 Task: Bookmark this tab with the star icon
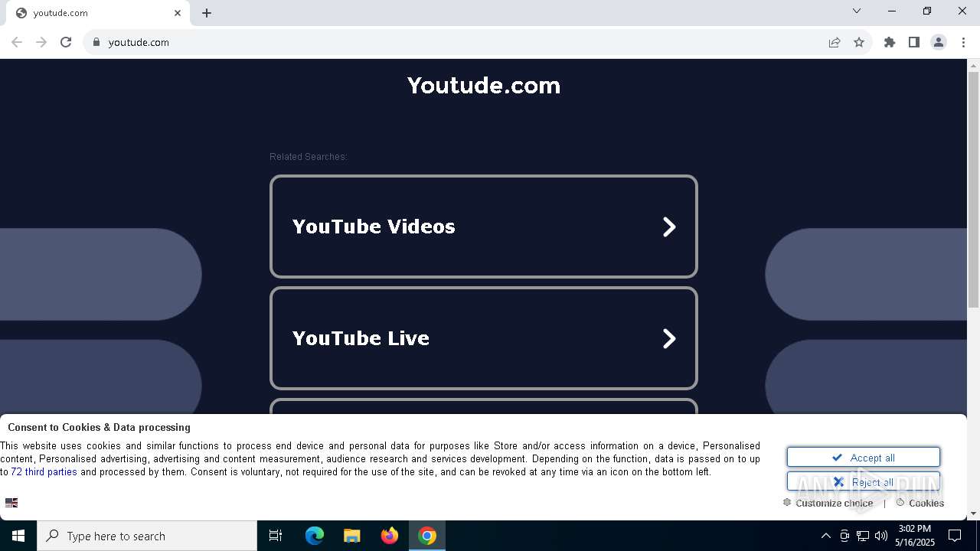click(x=859, y=42)
